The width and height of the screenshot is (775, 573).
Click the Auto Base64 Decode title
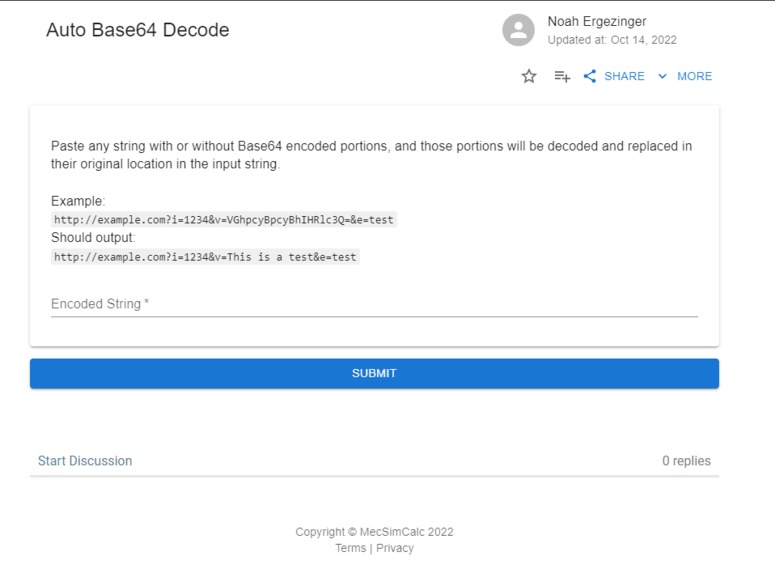tap(138, 30)
